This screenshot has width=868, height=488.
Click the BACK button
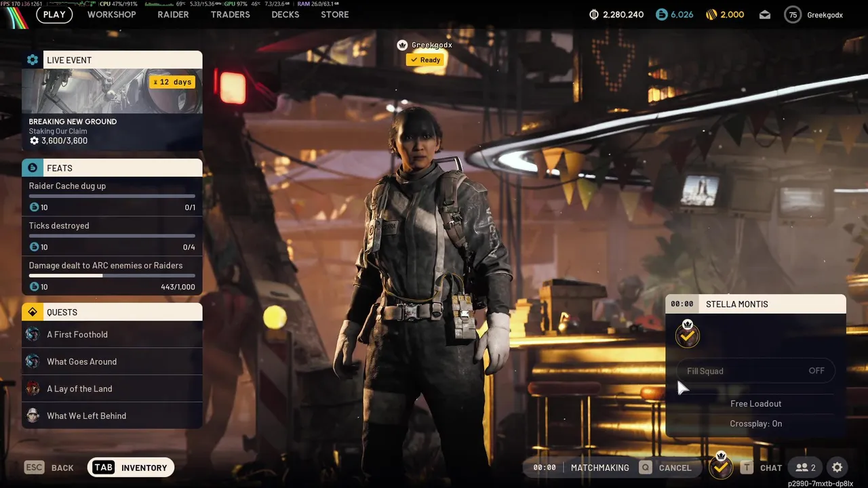pos(49,468)
